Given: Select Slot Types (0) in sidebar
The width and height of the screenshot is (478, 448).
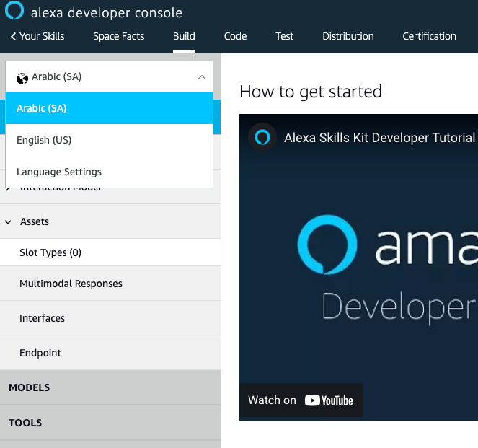Looking at the screenshot, I should [x=50, y=252].
